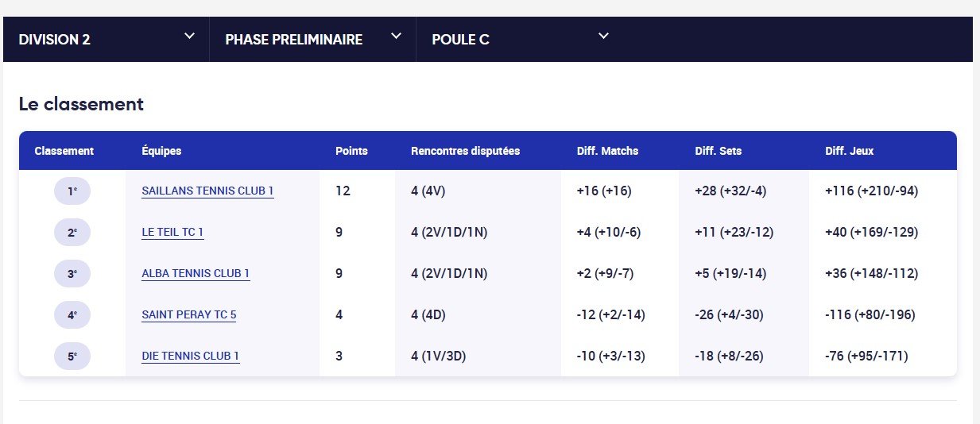Click the 3rd place rank badge
The height and width of the screenshot is (424, 980).
click(x=72, y=274)
